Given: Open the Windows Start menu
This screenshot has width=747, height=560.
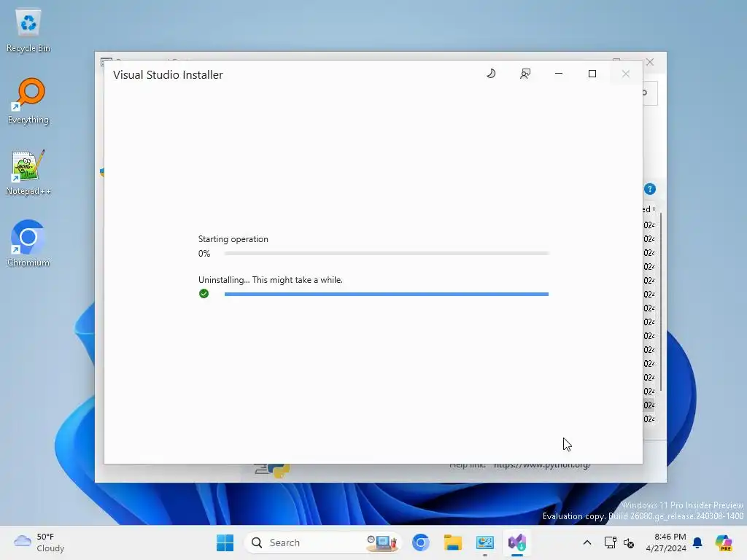Looking at the screenshot, I should [225, 542].
